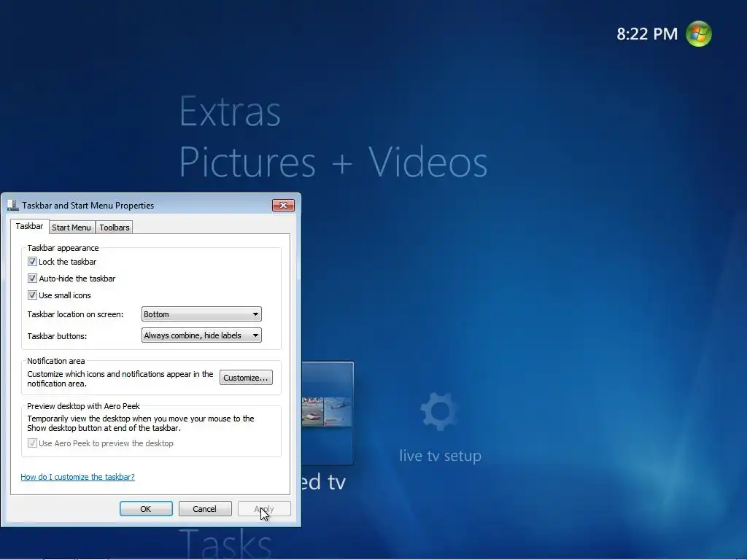Click the Taskbar and Start Menu Properties title
The width and height of the screenshot is (747, 560).
tap(88, 205)
